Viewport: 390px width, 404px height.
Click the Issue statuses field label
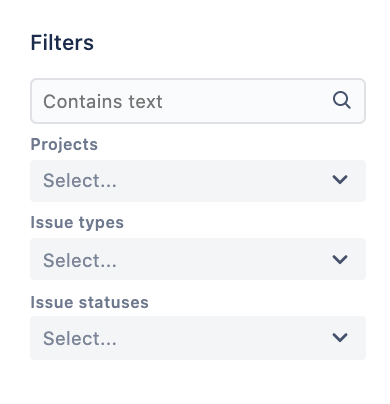click(89, 303)
